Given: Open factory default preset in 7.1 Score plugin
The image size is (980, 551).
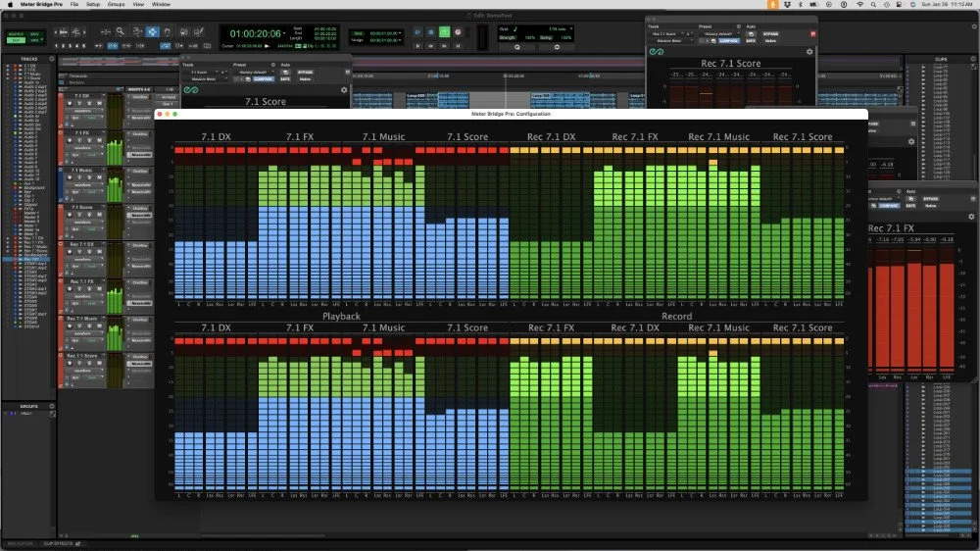Looking at the screenshot, I should [x=254, y=72].
